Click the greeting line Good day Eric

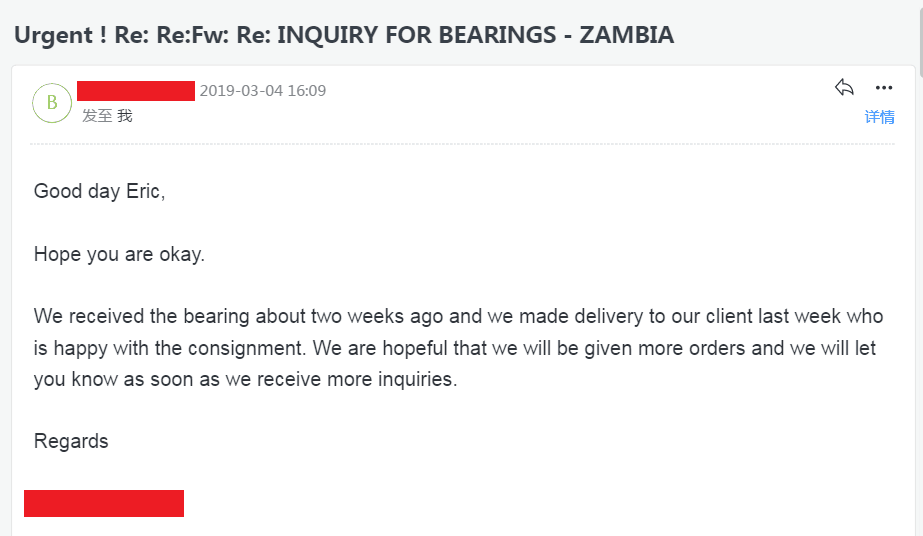coord(99,191)
